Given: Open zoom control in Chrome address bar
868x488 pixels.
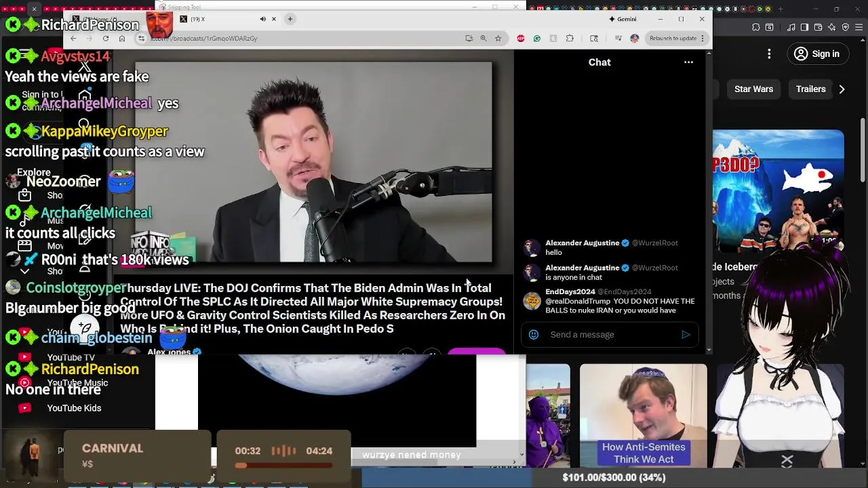Looking at the screenshot, I should pyautogui.click(x=484, y=39).
